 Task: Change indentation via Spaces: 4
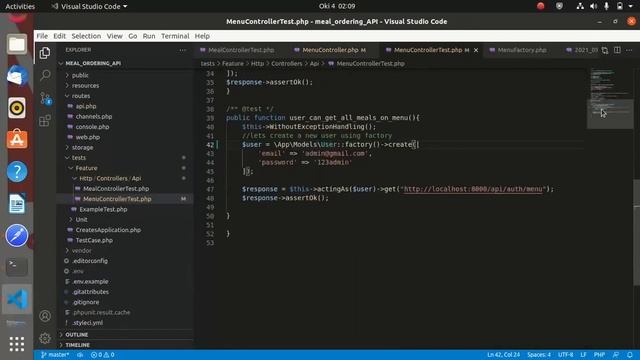pos(539,355)
